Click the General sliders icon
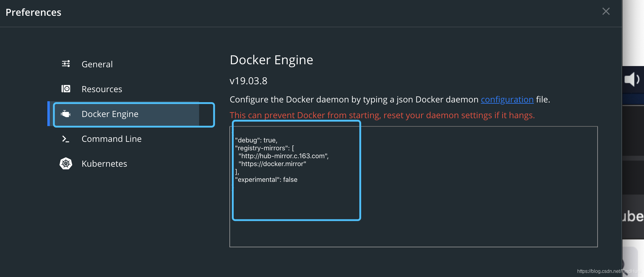The width and height of the screenshot is (644, 277). coord(66,64)
